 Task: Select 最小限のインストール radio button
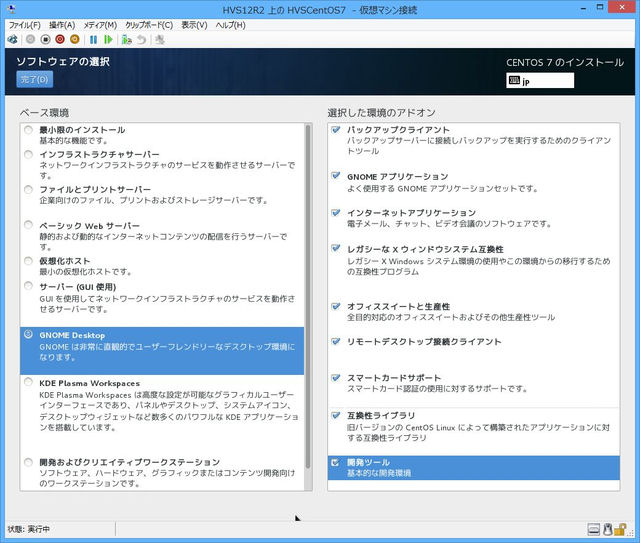point(28,130)
